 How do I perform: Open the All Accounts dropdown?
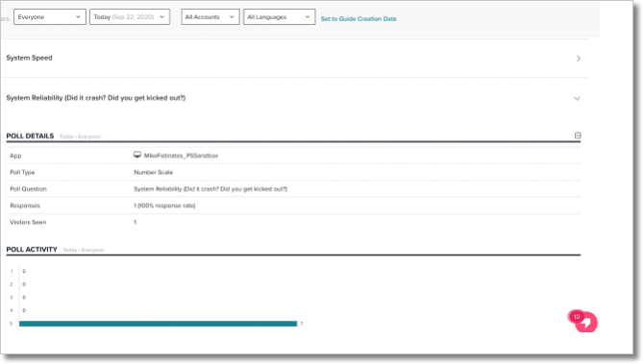[x=210, y=17]
